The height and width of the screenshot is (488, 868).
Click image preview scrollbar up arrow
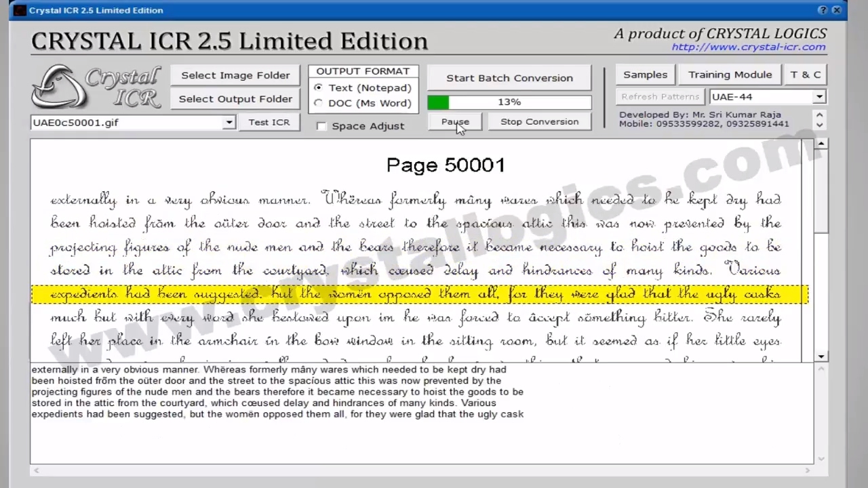coord(821,144)
